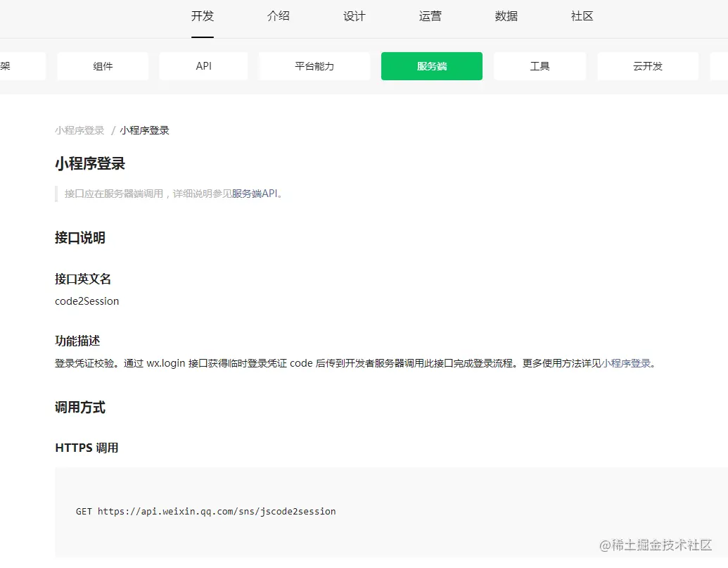Click the current 小程序登录 breadcrumb item
The width and height of the screenshot is (728, 568).
coord(144,130)
